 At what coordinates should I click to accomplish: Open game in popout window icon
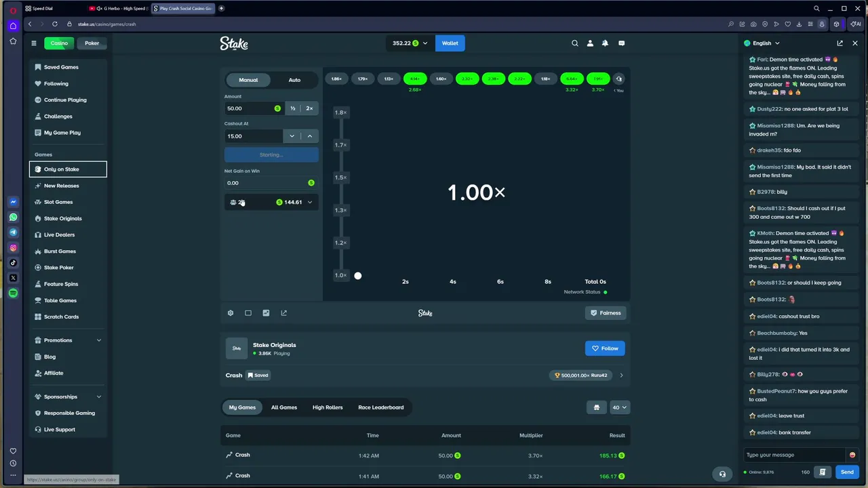283,313
